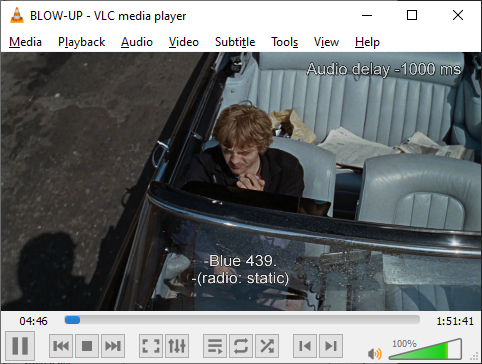Toggle random shuffle playback

pos(267,346)
